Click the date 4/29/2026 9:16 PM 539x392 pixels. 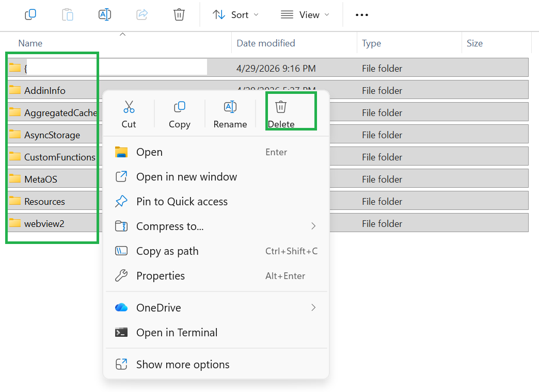[276, 69]
